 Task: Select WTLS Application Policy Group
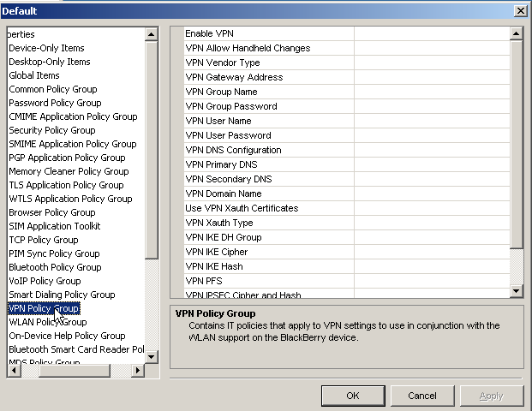point(70,199)
